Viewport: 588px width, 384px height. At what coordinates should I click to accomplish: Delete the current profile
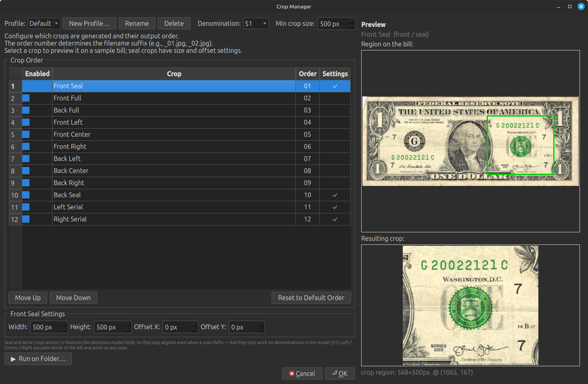pyautogui.click(x=174, y=23)
